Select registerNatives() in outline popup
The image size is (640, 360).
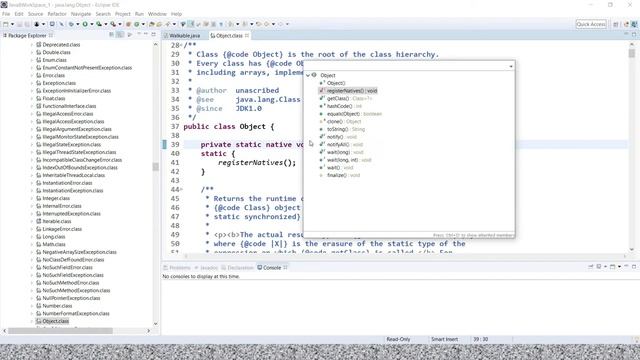pos(348,91)
